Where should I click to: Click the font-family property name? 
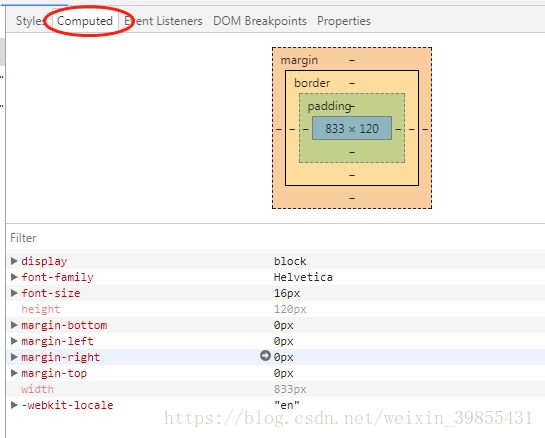(57, 277)
